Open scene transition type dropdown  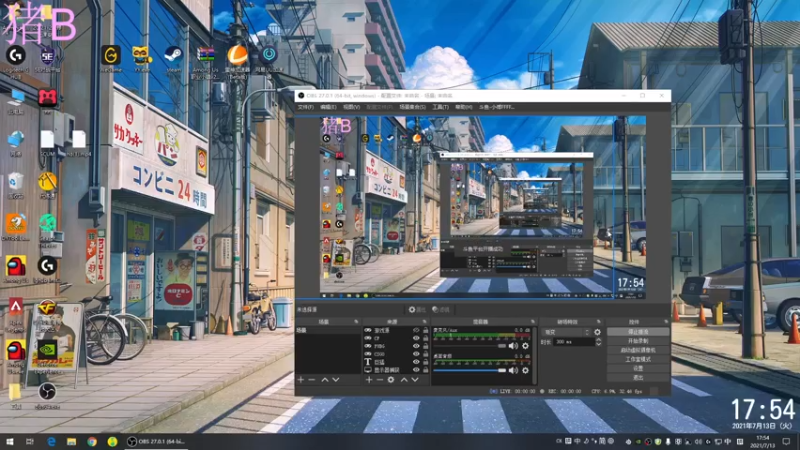click(566, 332)
